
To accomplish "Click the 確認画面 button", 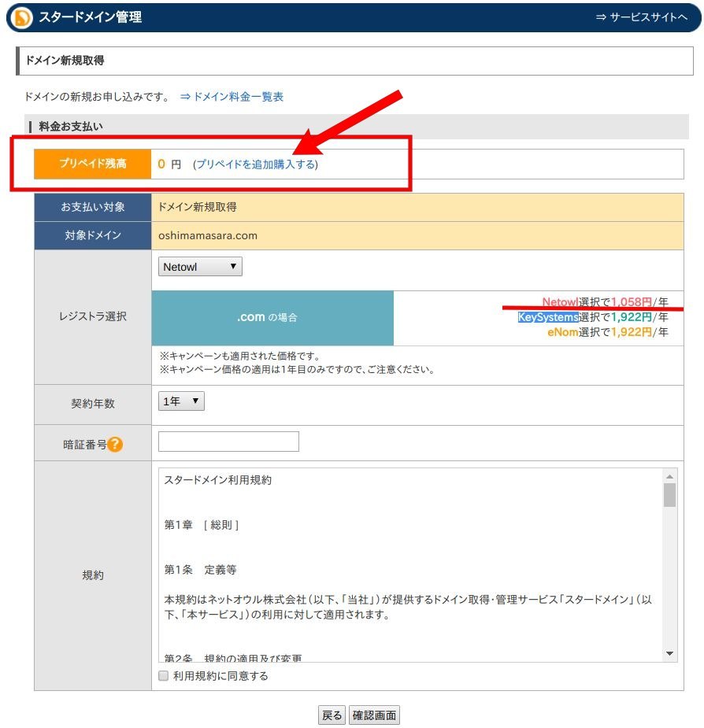I will (x=374, y=715).
